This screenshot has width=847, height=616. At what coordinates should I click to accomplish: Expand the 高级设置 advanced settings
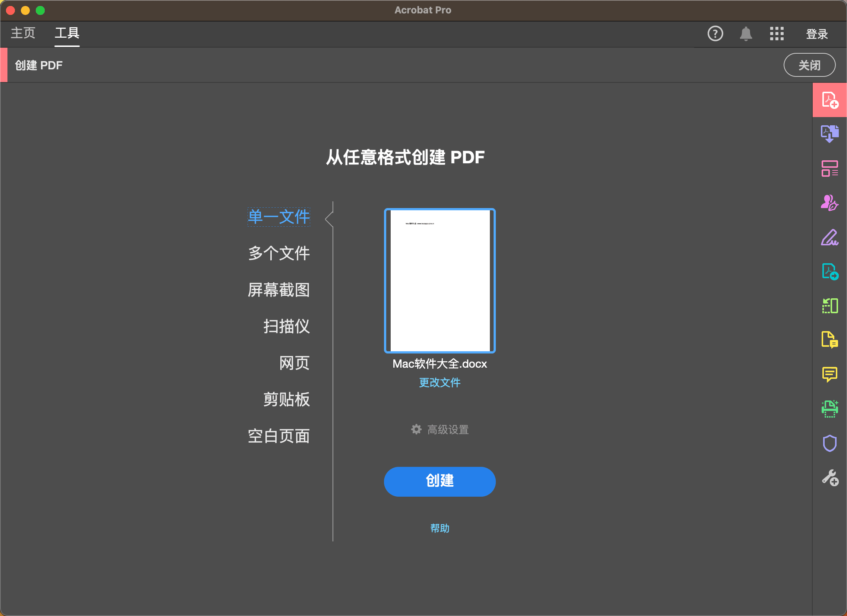[x=440, y=429]
